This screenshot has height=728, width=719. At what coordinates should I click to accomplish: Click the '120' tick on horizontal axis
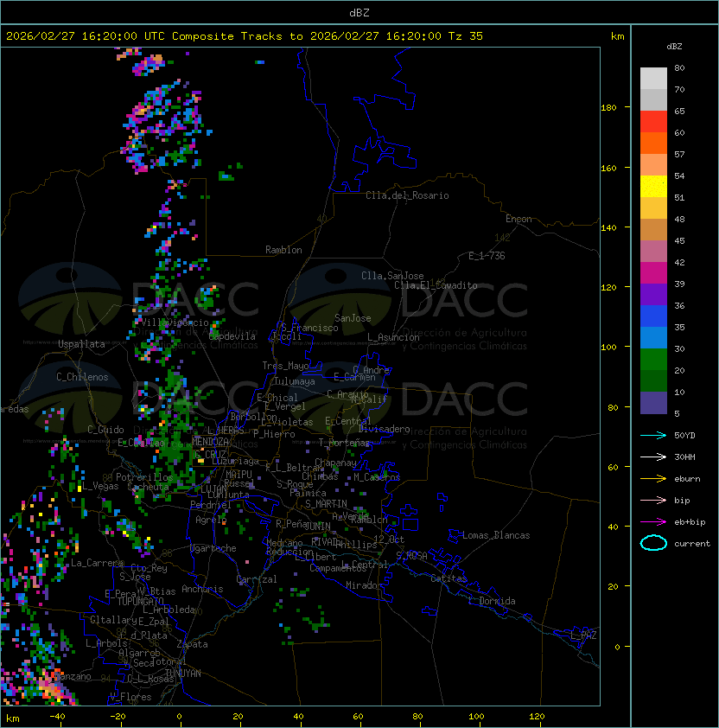click(x=537, y=717)
